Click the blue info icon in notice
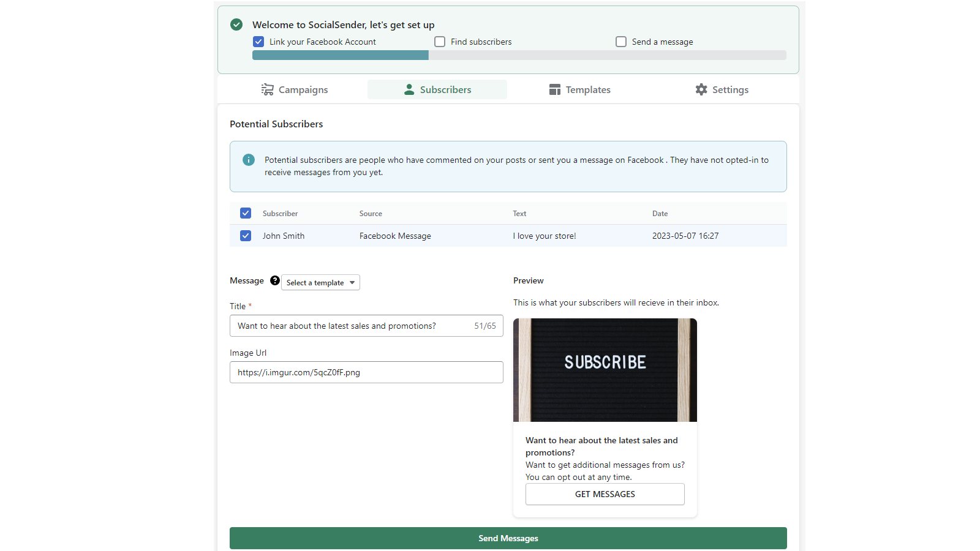 point(249,160)
